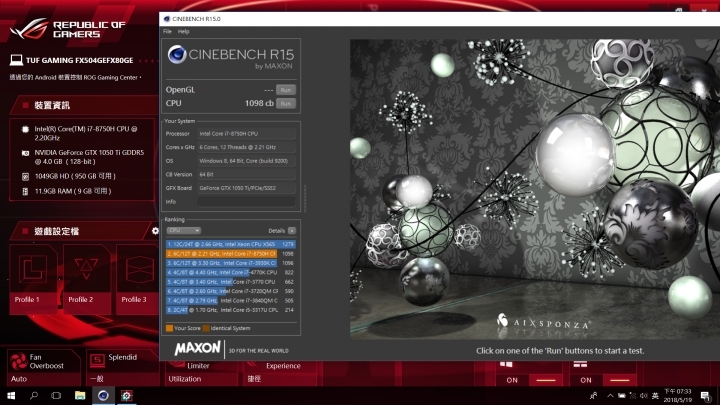The width and height of the screenshot is (720, 405).
Task: Select Profile 3 in Gaming Center
Action: click(x=138, y=279)
